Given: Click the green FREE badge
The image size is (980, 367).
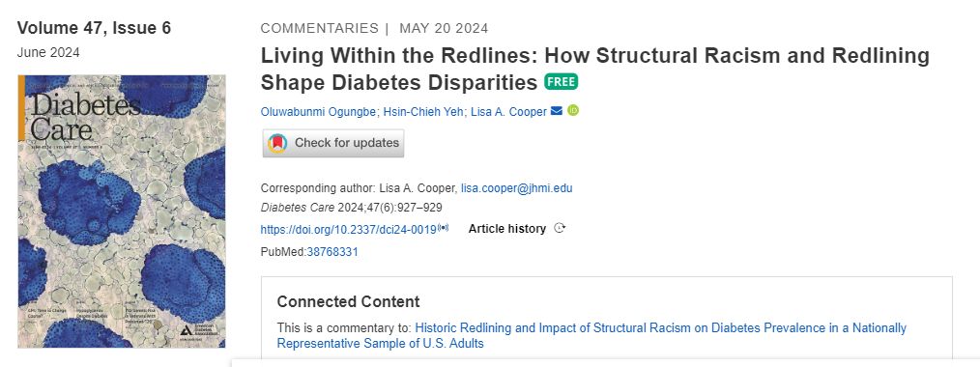Looking at the screenshot, I should pos(561,82).
